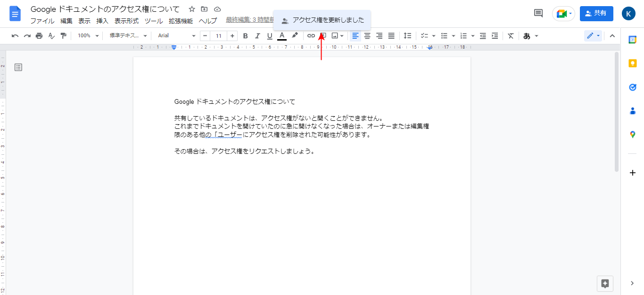Open the 100% zoom dropdown
644x295 pixels.
click(x=88, y=35)
